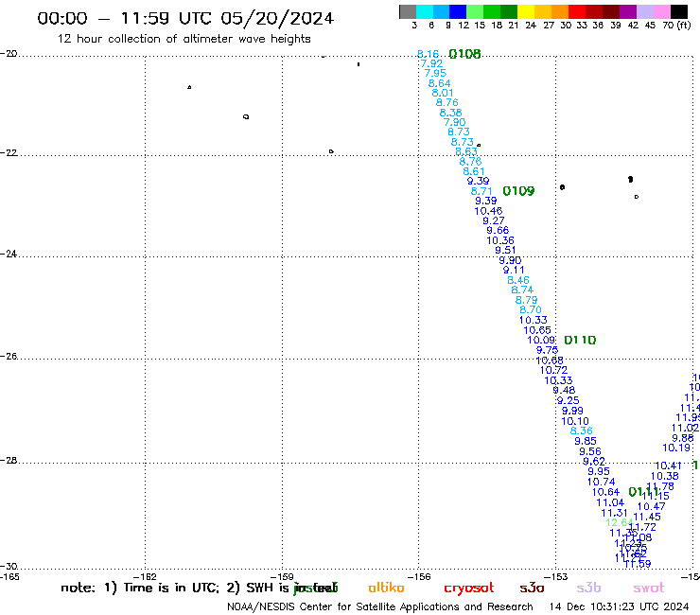Click the timestamp '14 Dec 10:31:23 UTC 2024'
This screenshot has height=615, width=700.
coord(619,607)
